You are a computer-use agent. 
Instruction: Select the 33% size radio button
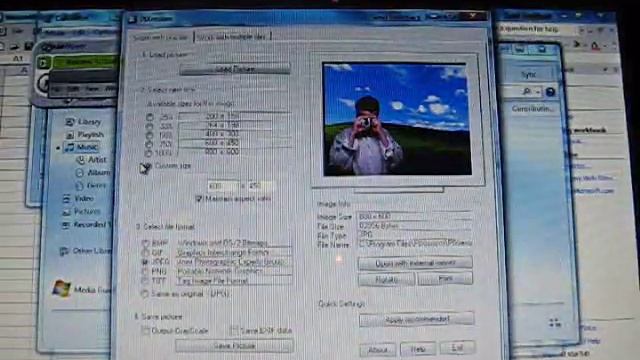click(149, 126)
